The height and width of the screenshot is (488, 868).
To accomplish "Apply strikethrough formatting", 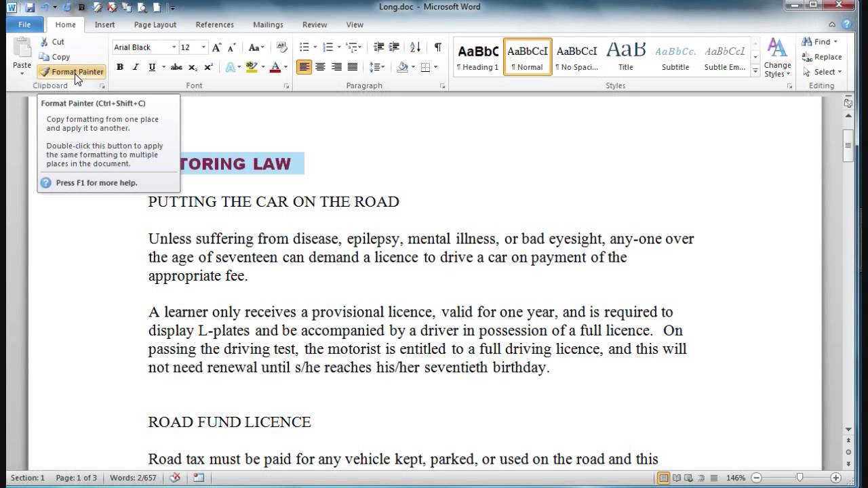I will [176, 67].
